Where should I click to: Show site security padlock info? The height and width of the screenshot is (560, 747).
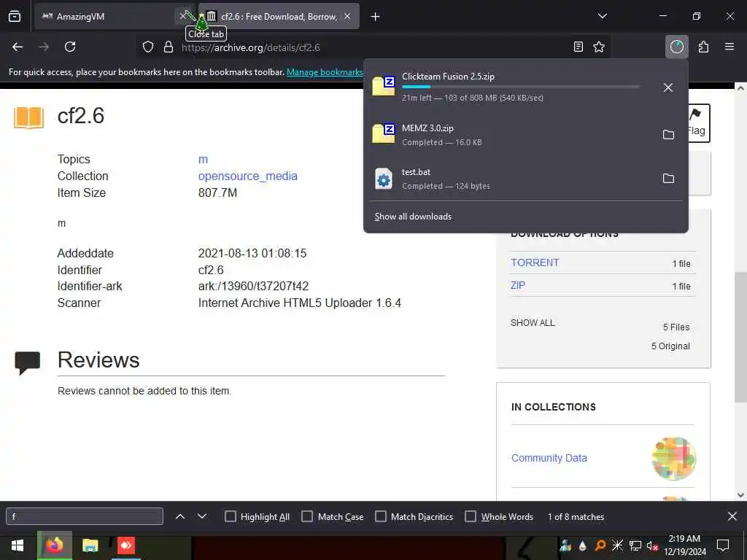169,47
